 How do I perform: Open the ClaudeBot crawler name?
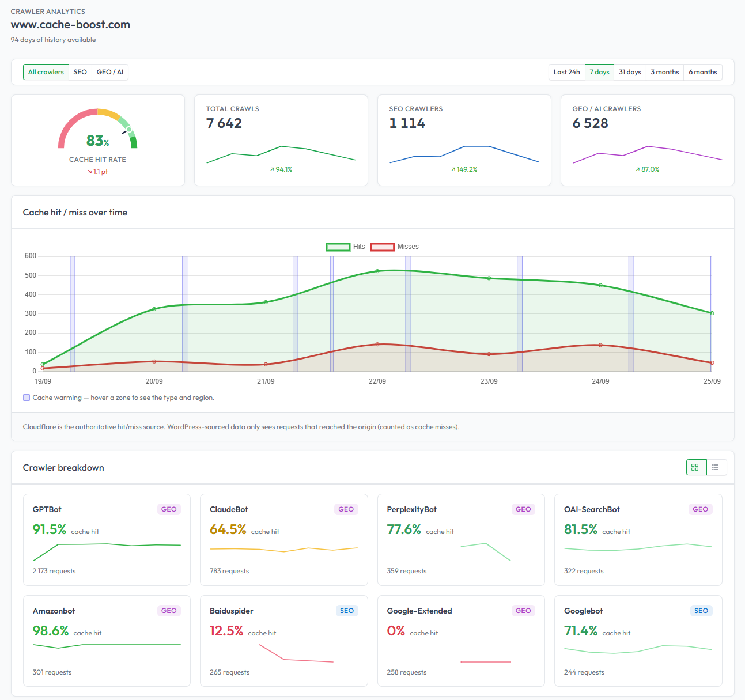pyautogui.click(x=229, y=509)
